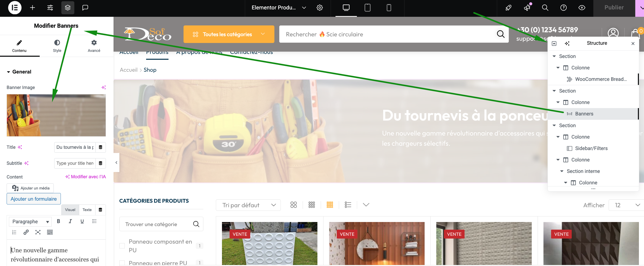Image resolution: width=644 pixels, height=266 pixels.
Task: Open the Tri par défaut sort dropdown
Action: tap(248, 205)
